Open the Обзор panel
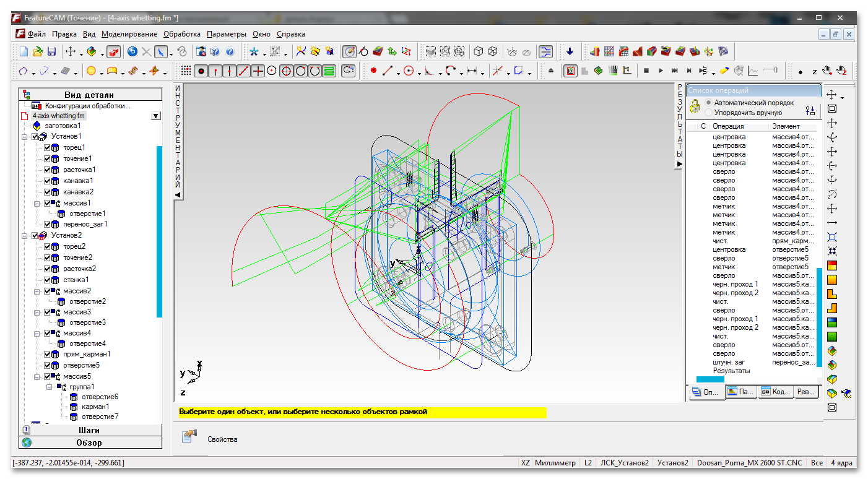 91,442
